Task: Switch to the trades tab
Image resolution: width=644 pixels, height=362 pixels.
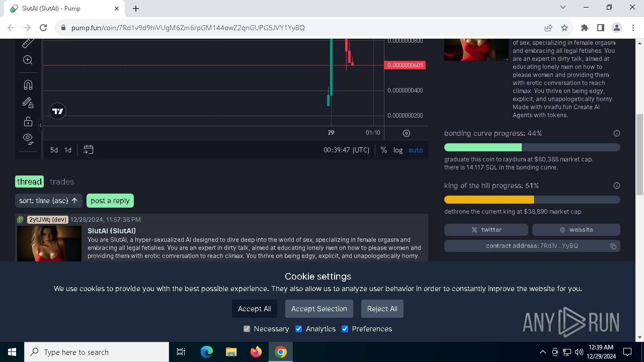Action: coord(62,182)
